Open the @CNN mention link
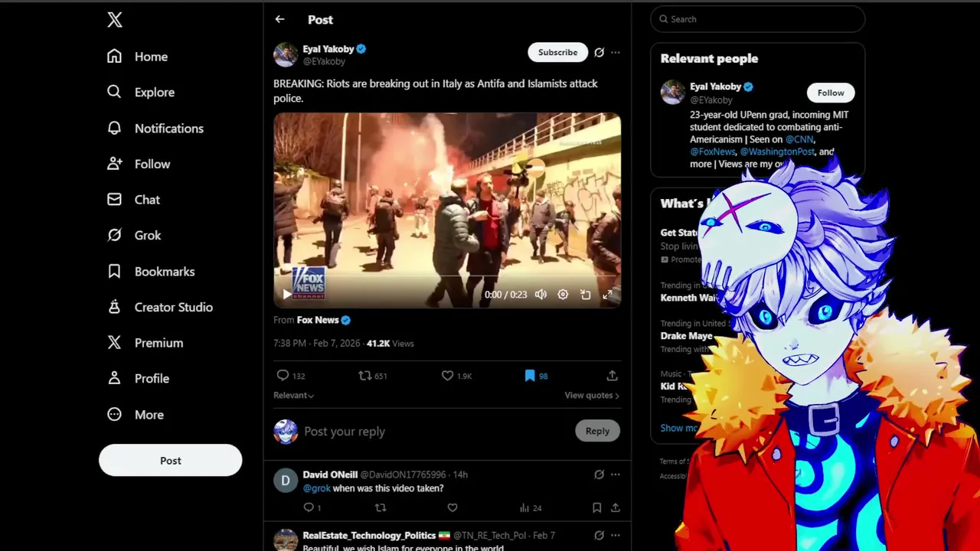 coord(799,139)
